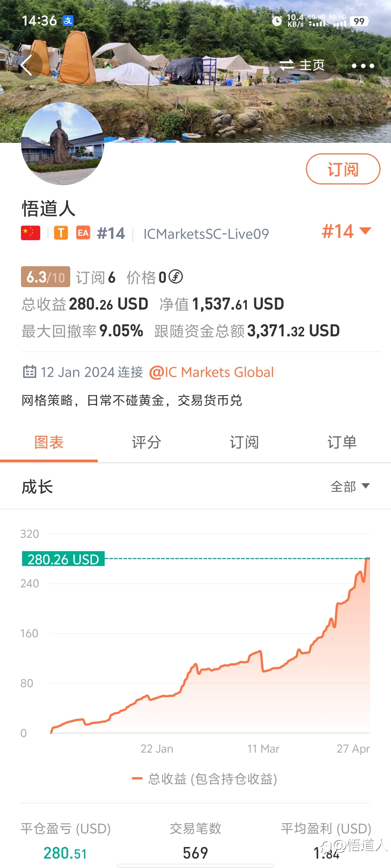Viewport: 391px width, 868px height.
Task: Switch to the 评分 tab
Action: 147,442
